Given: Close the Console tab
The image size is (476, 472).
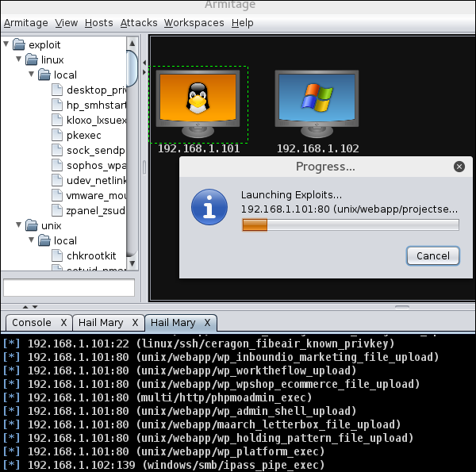Looking at the screenshot, I should (63, 323).
